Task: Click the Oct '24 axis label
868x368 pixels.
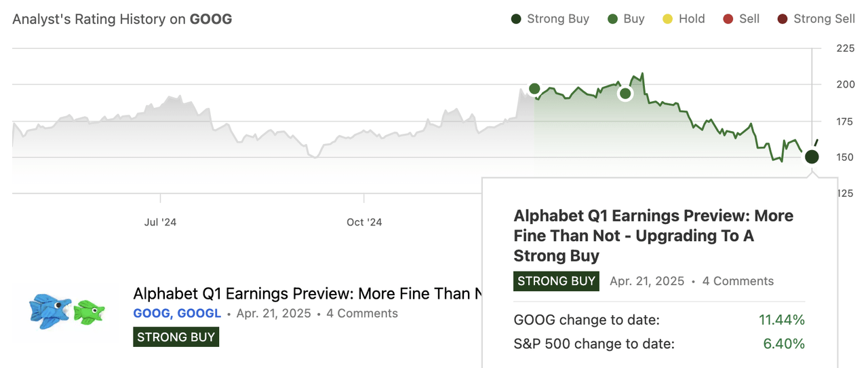Action: pos(364,222)
